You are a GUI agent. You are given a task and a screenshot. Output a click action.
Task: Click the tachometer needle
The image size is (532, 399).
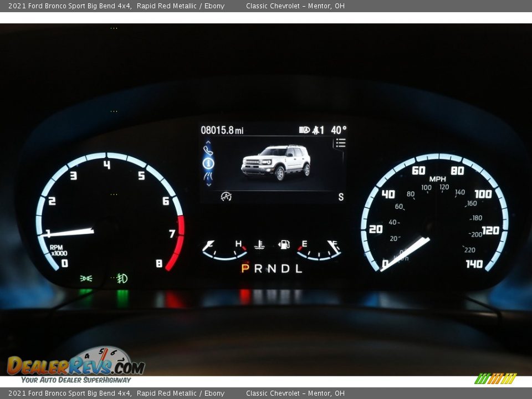coord(67,233)
